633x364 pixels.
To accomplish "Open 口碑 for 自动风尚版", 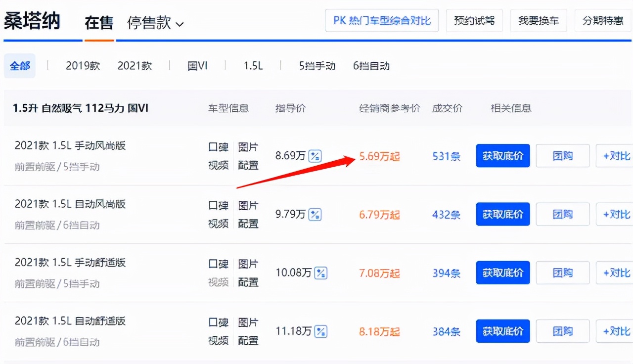I will coord(219,205).
